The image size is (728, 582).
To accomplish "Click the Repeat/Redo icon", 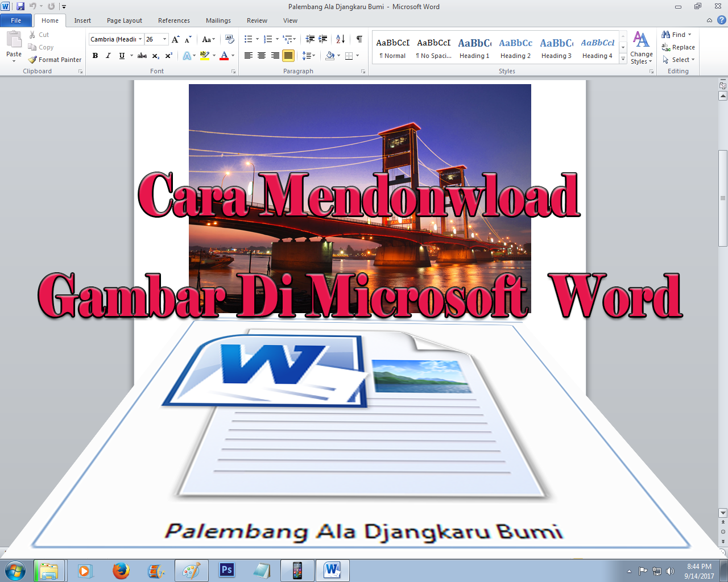I will pyautogui.click(x=51, y=6).
